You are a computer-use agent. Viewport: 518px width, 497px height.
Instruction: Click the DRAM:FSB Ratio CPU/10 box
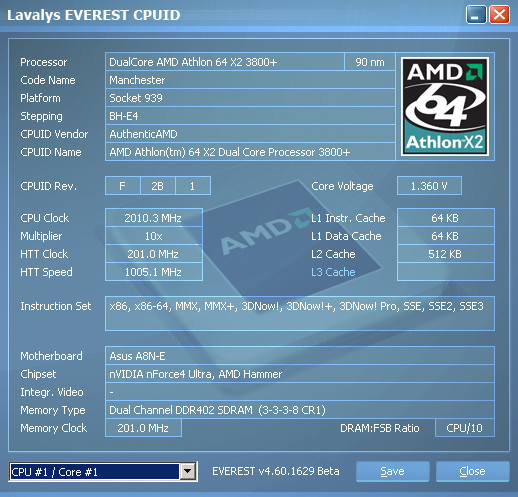point(465,428)
